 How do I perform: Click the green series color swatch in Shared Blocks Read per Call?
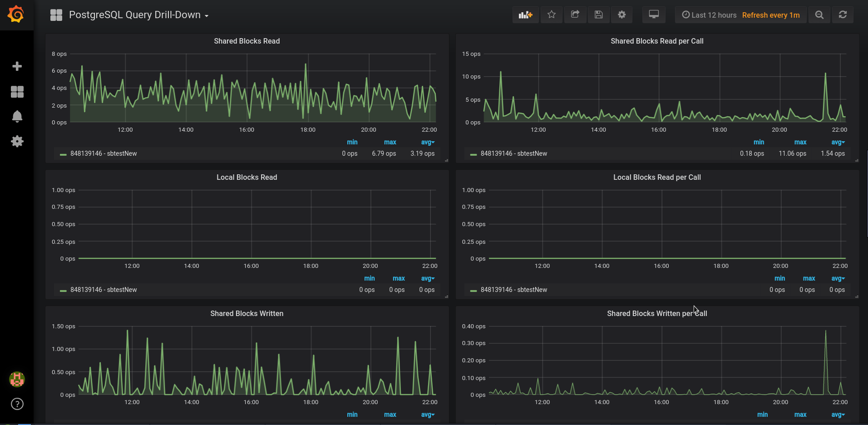pyautogui.click(x=473, y=154)
